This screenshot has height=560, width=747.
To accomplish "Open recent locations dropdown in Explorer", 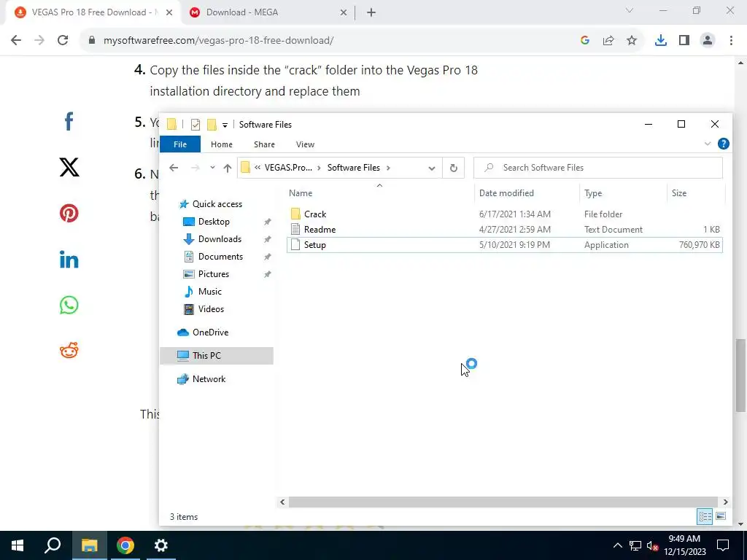I will pyautogui.click(x=212, y=168).
